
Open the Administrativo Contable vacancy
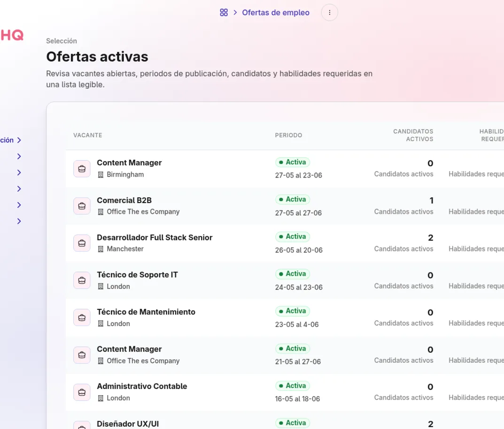(x=142, y=386)
